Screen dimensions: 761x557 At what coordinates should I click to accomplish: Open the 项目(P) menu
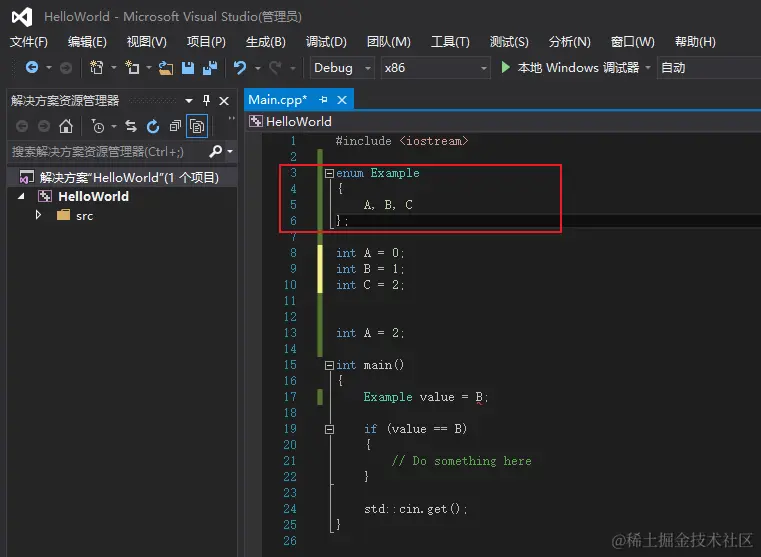click(206, 42)
